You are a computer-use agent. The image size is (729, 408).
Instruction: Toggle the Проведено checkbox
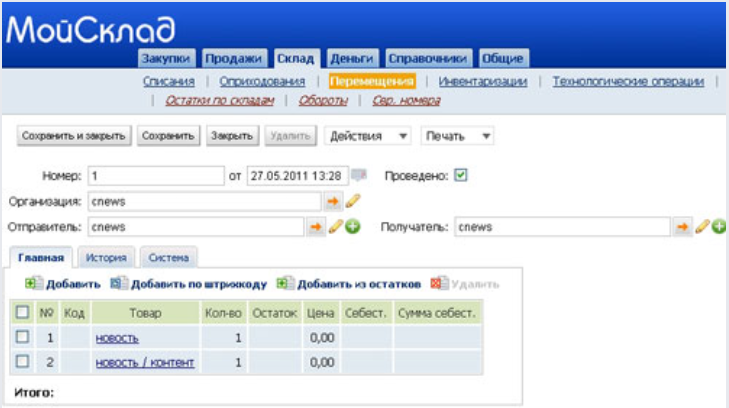460,175
